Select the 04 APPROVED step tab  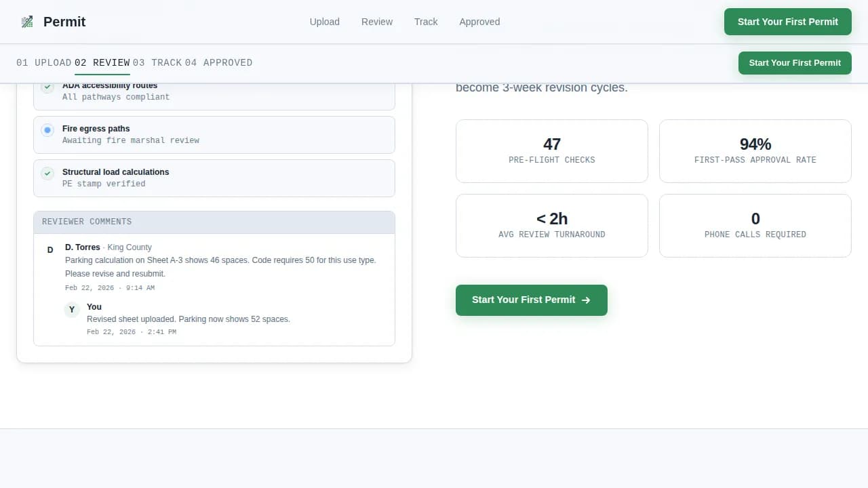click(220, 62)
